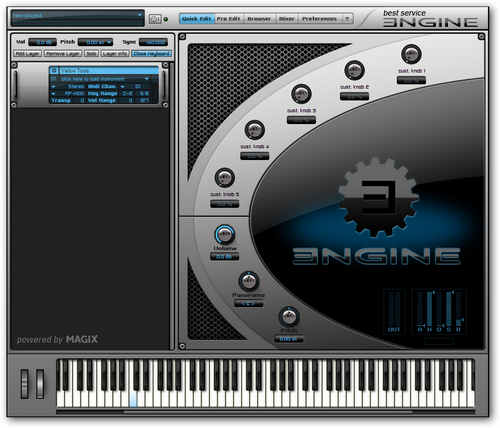Click the cust. knob 5 dial
This screenshot has height=428, width=500.
(224, 177)
